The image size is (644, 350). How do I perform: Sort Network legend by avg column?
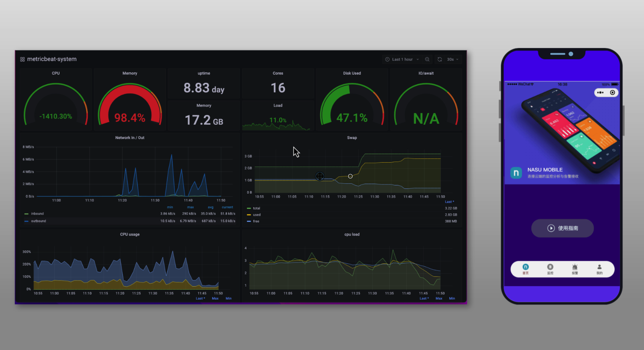(x=211, y=207)
